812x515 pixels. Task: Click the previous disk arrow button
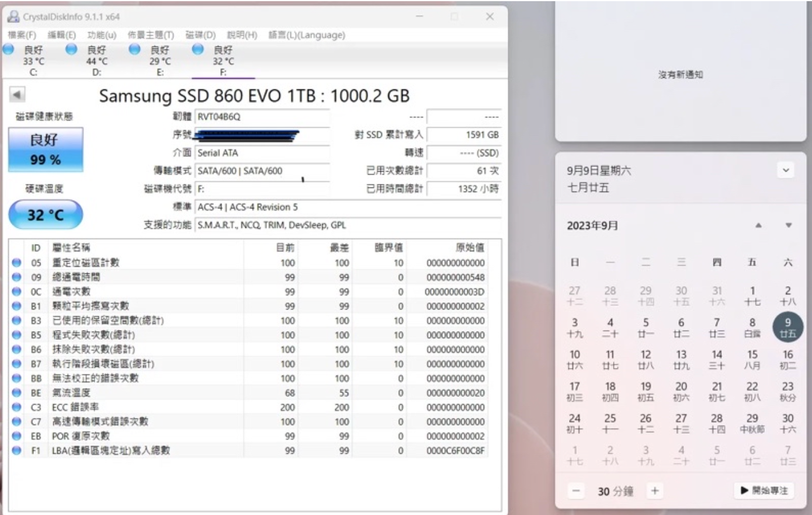(17, 94)
